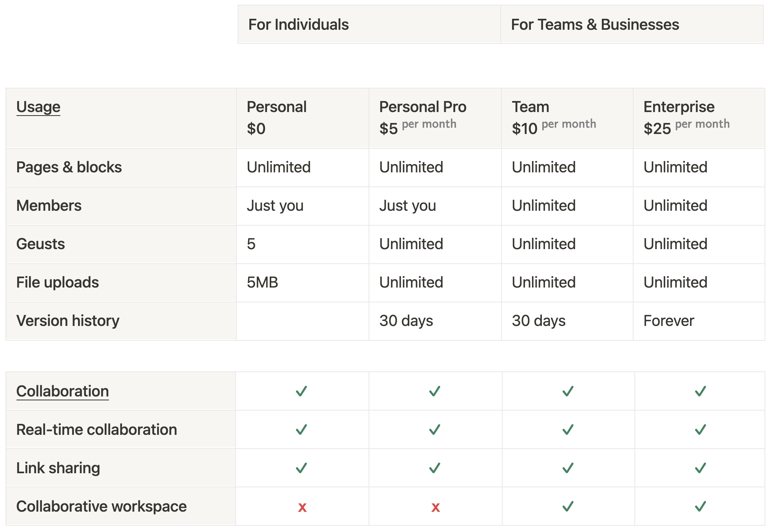This screenshot has width=781, height=532.
Task: Click the Personal Pro checkmark in Collaboration row
Action: pyautogui.click(x=434, y=391)
